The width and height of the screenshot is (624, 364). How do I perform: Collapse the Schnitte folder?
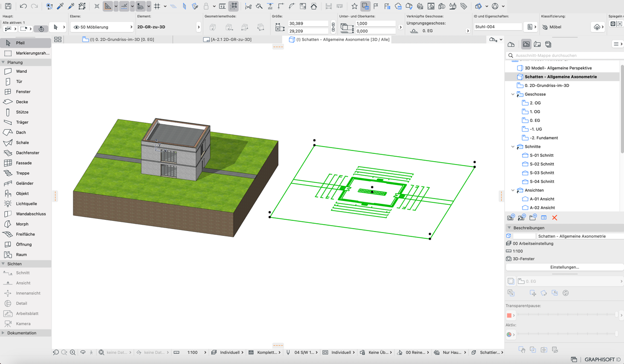point(513,147)
